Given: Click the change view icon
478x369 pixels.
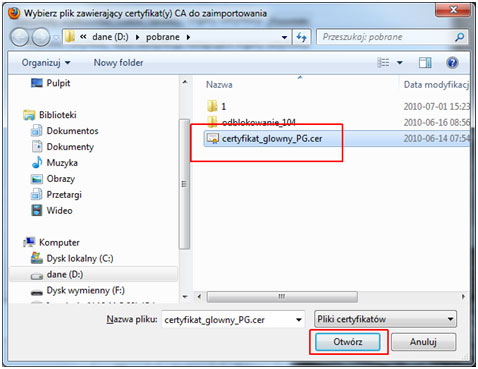Looking at the screenshot, I should point(383,63).
